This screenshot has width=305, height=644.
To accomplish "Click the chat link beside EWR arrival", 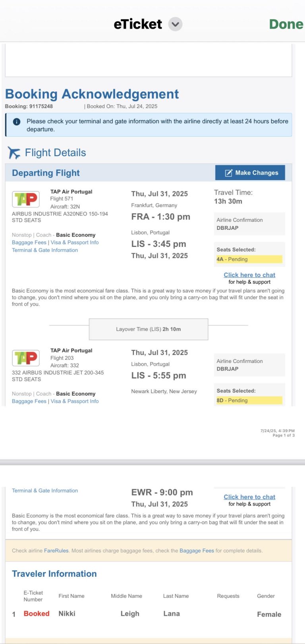I will click(x=249, y=497).
